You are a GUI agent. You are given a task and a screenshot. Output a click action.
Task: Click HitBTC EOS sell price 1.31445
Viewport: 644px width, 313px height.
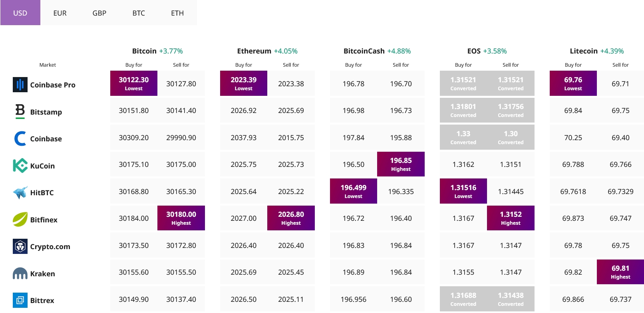pos(511,191)
